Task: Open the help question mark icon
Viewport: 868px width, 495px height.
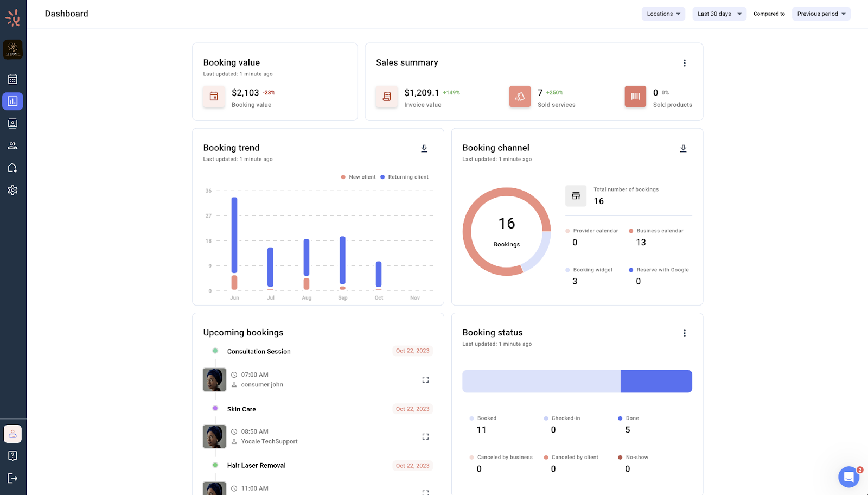Action: (x=12, y=456)
